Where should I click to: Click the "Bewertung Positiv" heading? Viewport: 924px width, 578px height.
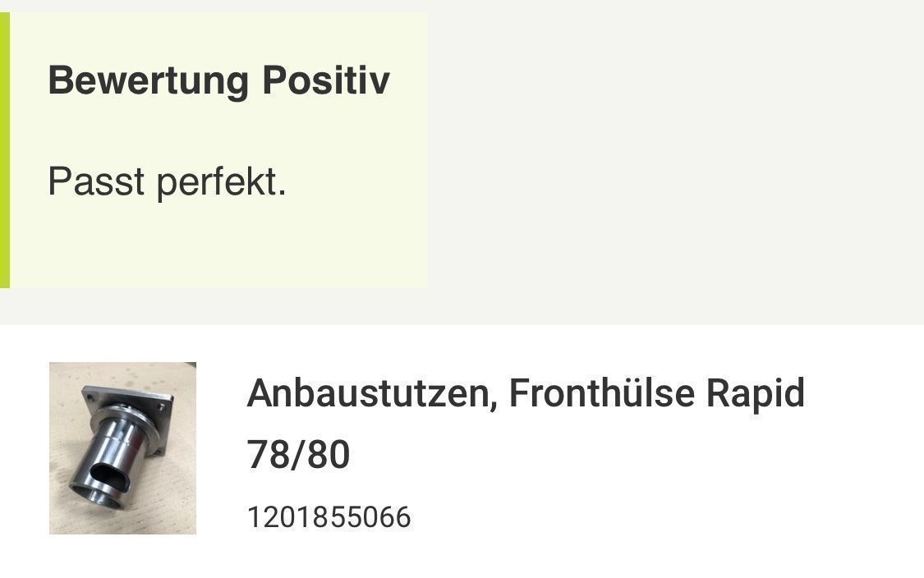[x=218, y=80]
